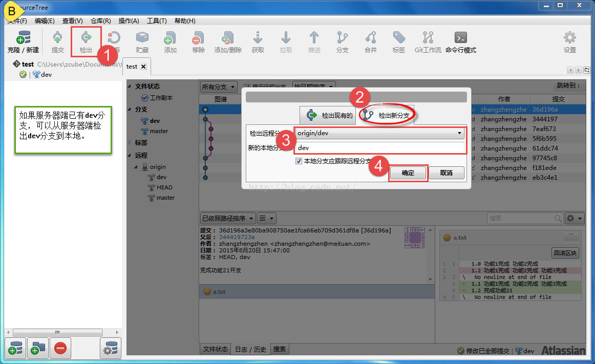
Task: Select a.txt in the changed files list
Action: coord(317,291)
